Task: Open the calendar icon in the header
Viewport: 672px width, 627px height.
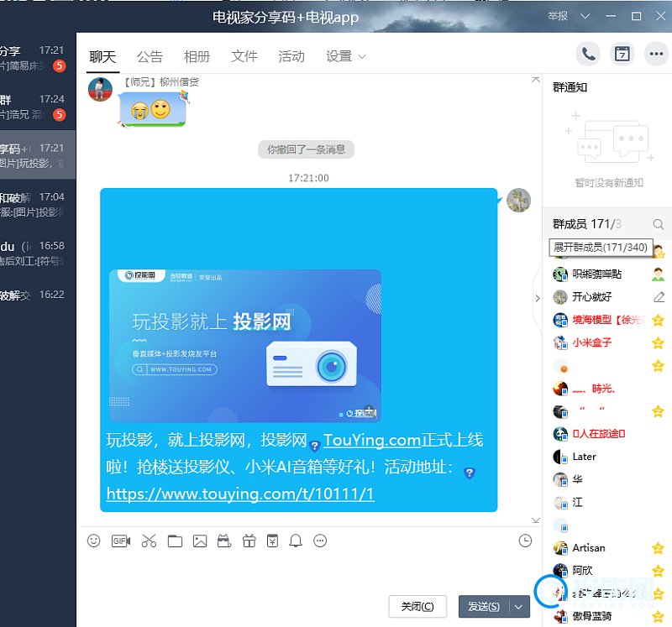Action: (622, 54)
